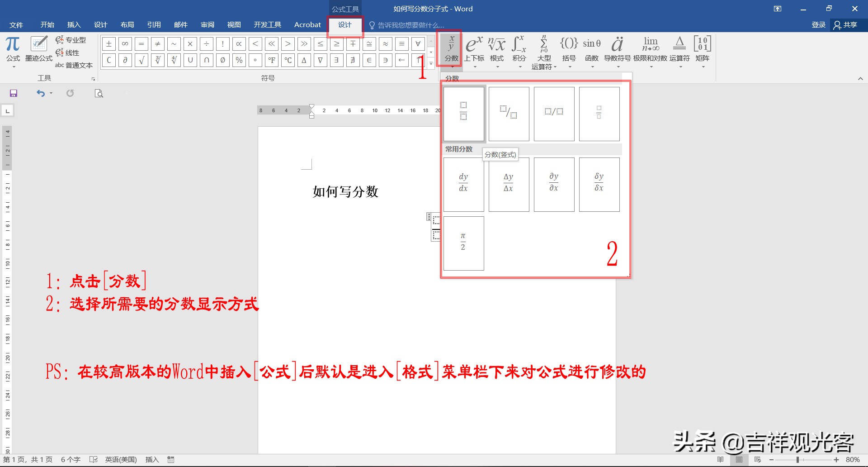Open 墨迹公式 ink equation tool

[x=38, y=48]
